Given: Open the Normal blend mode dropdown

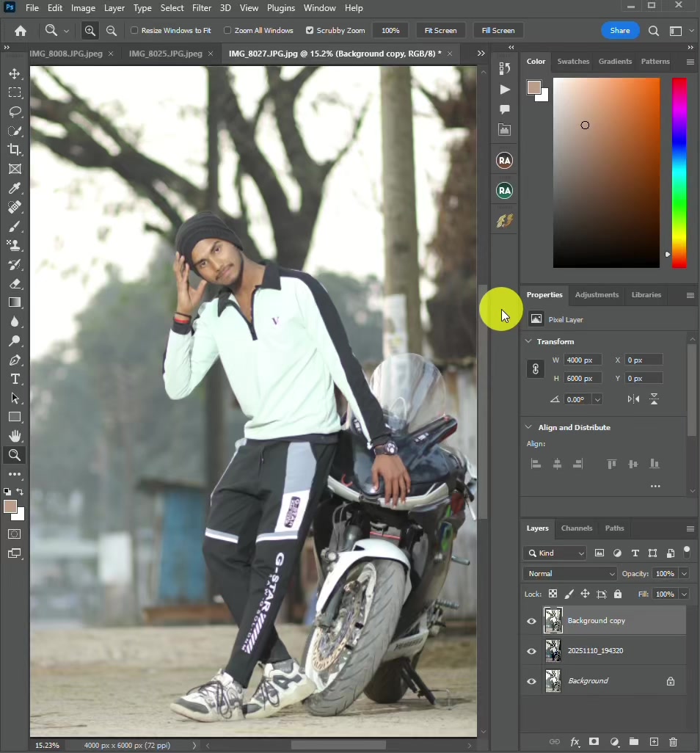Looking at the screenshot, I should (x=570, y=574).
